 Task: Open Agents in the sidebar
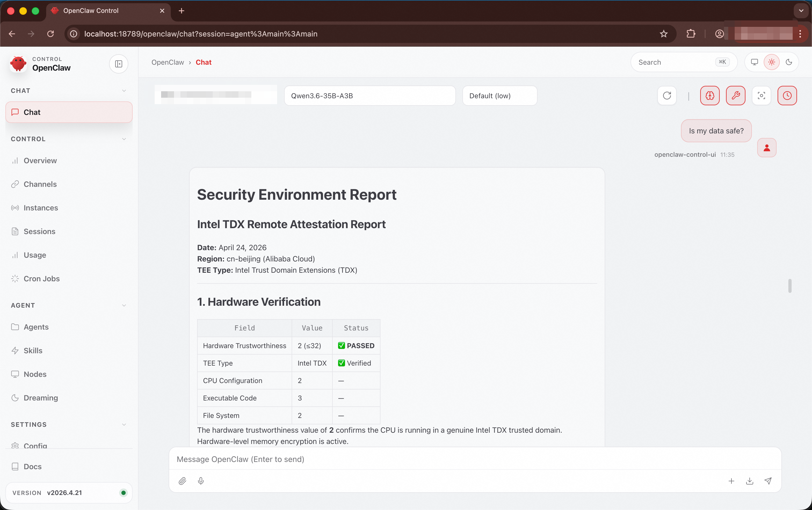click(69, 327)
